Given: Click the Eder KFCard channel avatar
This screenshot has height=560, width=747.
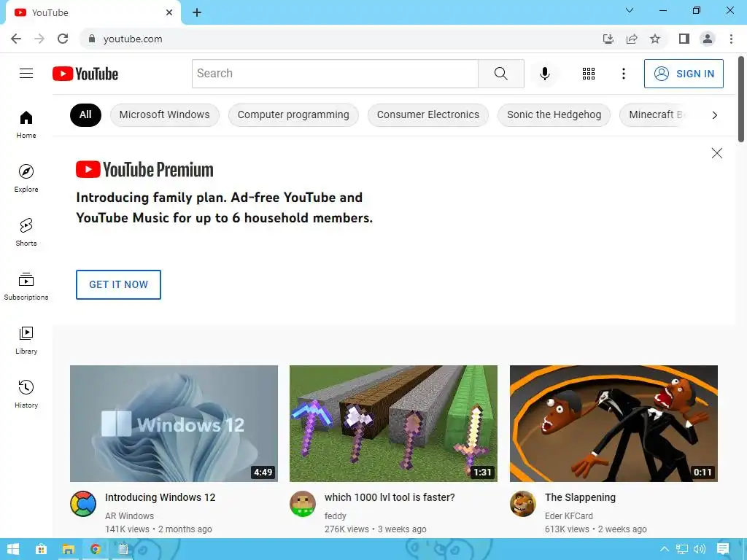Looking at the screenshot, I should [522, 504].
